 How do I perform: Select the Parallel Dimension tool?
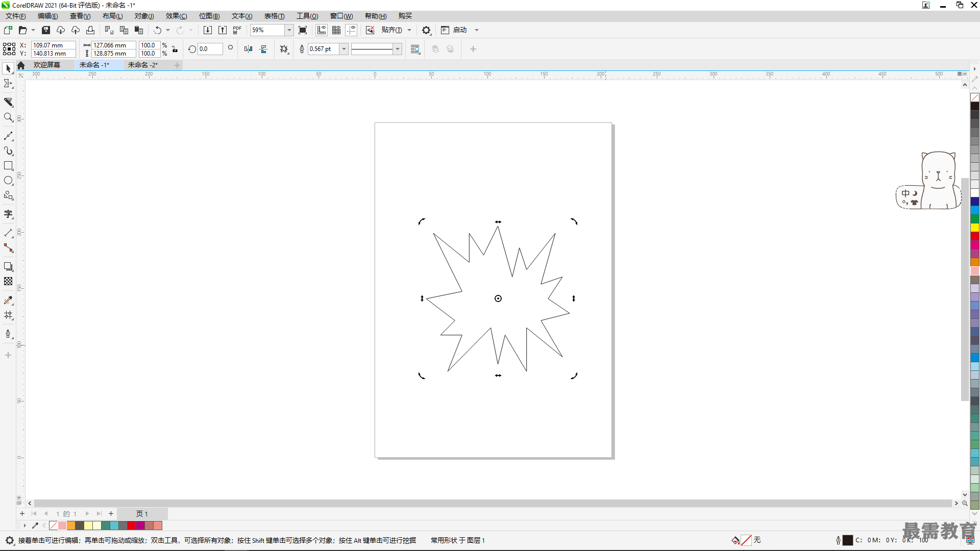8,233
